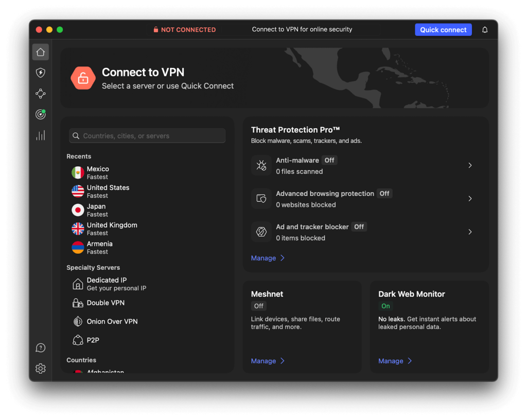Click the notifications bell icon
Image resolution: width=527 pixels, height=420 pixels.
click(x=485, y=29)
